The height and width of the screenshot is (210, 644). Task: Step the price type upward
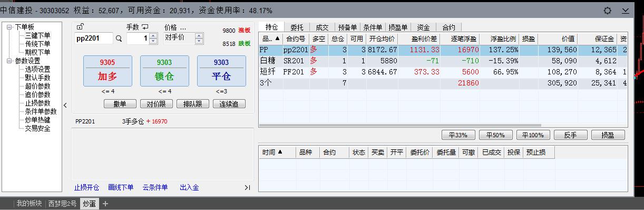pyautogui.click(x=199, y=35)
